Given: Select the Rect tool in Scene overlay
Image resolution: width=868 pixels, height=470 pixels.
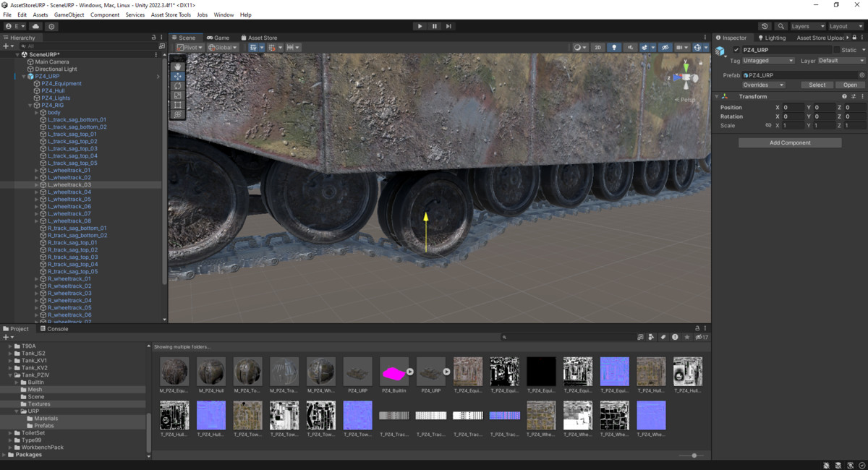Looking at the screenshot, I should 178,105.
